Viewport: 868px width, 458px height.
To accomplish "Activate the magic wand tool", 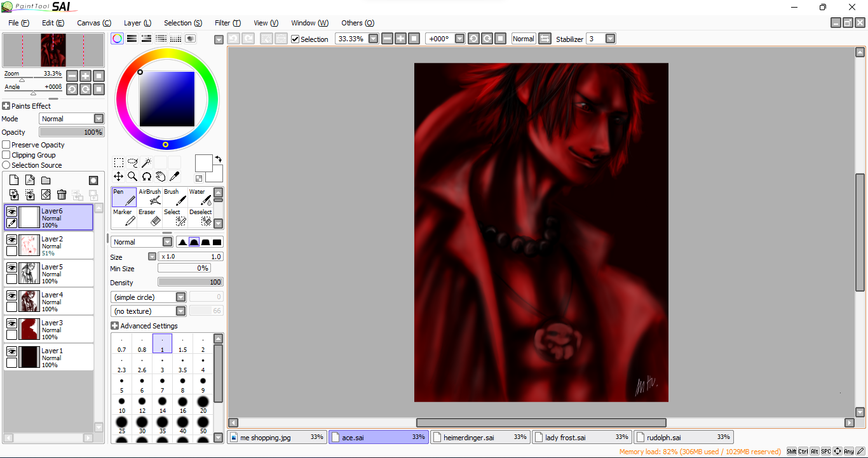I will pyautogui.click(x=147, y=163).
